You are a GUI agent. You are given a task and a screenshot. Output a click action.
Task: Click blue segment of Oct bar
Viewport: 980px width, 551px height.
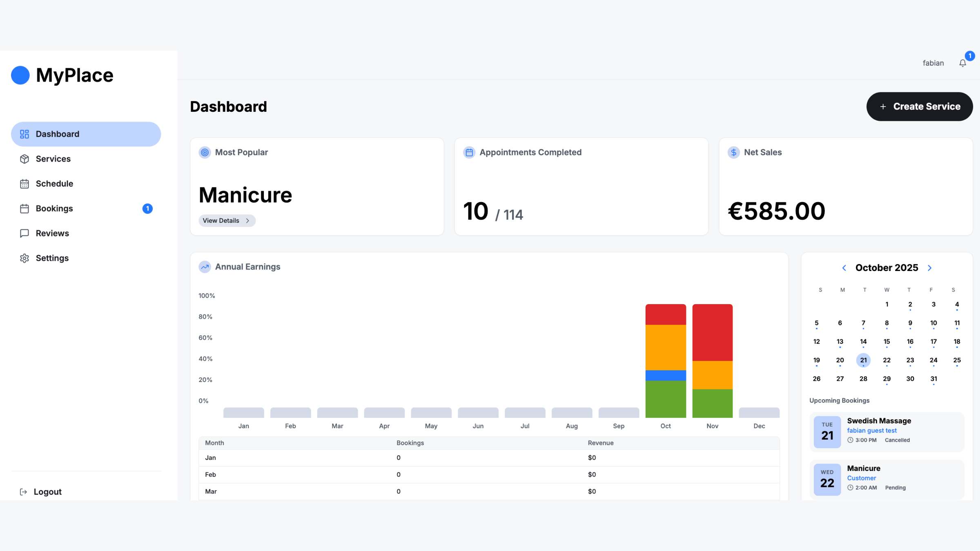(x=666, y=375)
